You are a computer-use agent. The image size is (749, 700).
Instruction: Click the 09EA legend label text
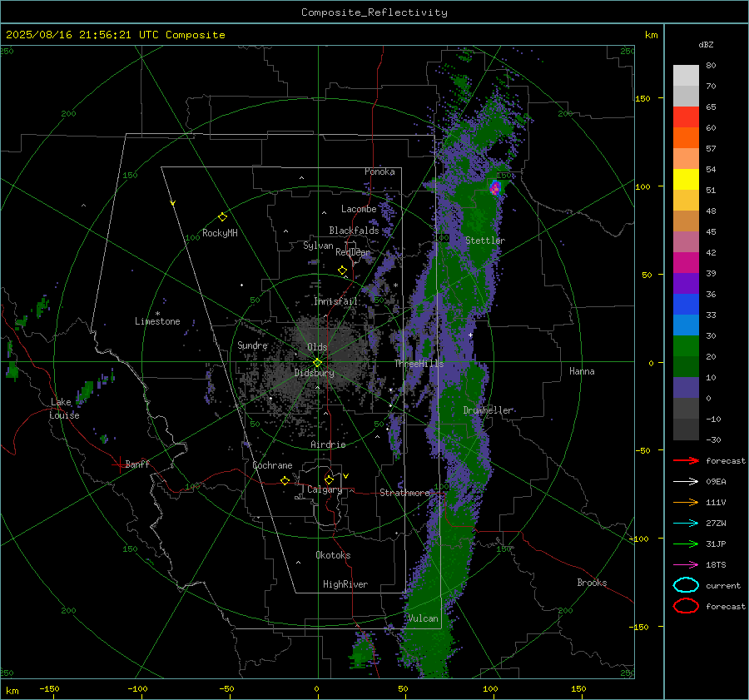(x=716, y=482)
